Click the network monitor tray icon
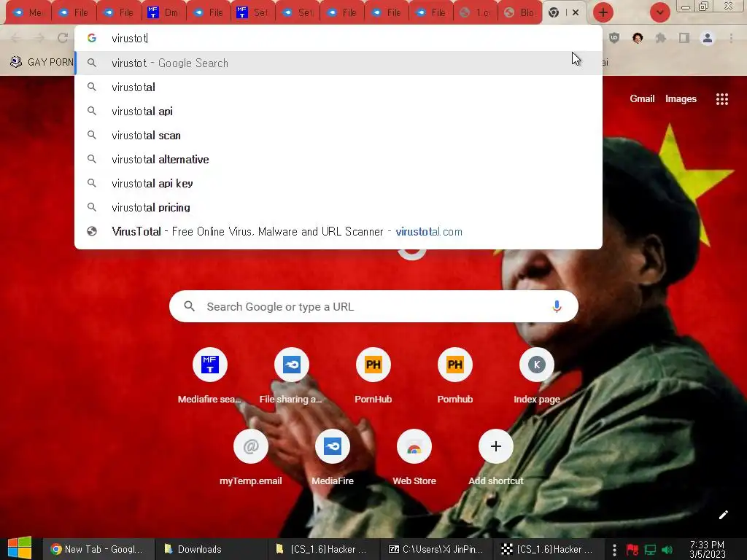The height and width of the screenshot is (560, 747). point(650,550)
